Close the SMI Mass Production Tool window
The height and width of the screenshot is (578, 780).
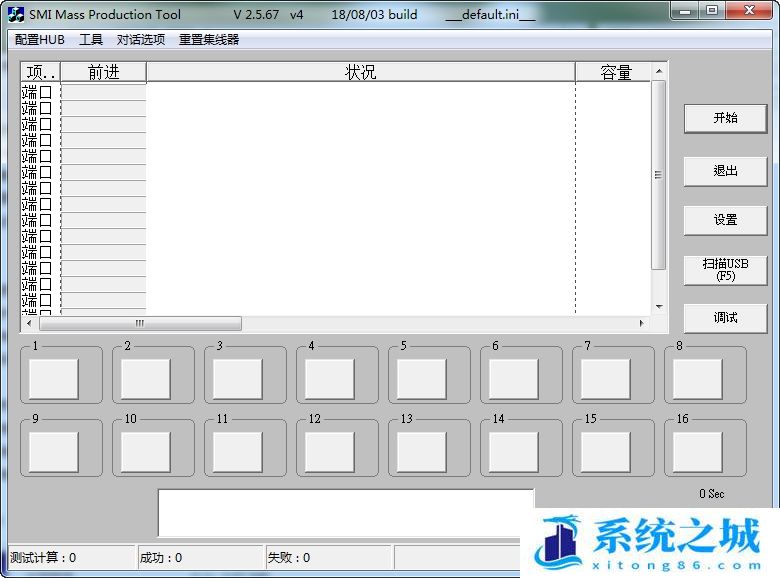[749, 10]
